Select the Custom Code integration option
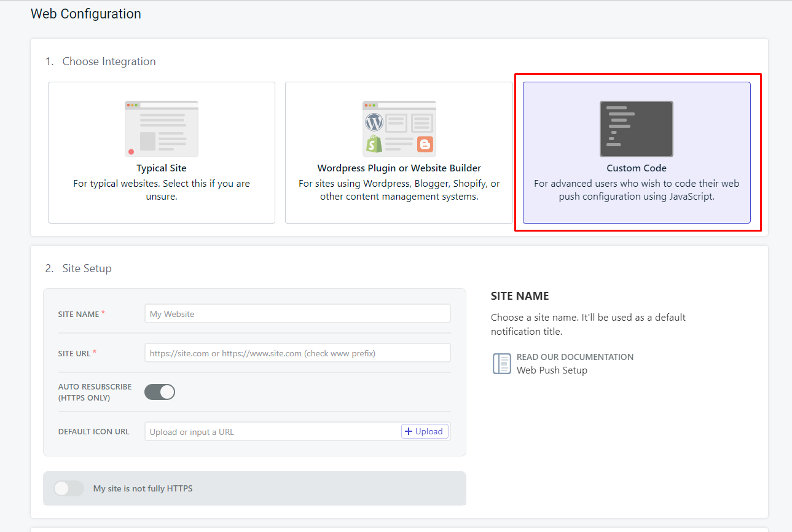Image resolution: width=792 pixels, height=532 pixels. pos(637,152)
